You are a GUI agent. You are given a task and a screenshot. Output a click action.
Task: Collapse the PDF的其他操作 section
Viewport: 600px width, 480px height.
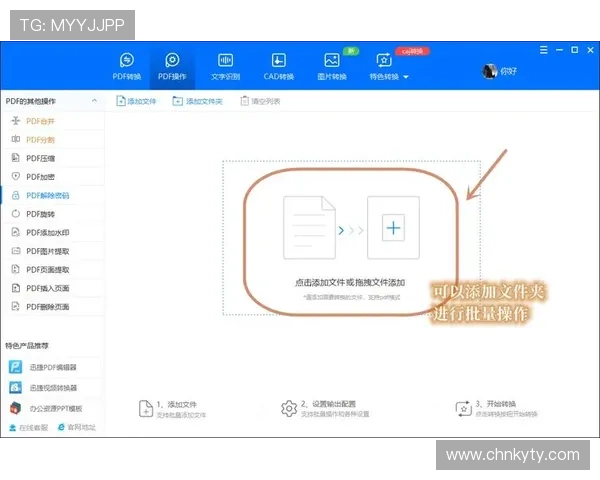[x=94, y=101]
